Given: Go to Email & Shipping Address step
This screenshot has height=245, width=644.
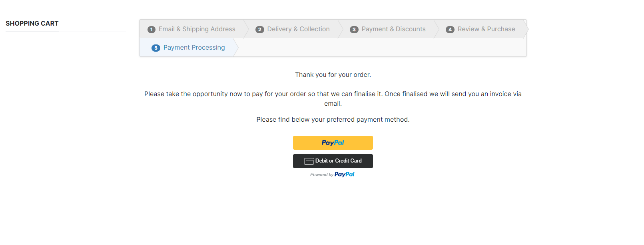Looking at the screenshot, I should (x=197, y=29).
